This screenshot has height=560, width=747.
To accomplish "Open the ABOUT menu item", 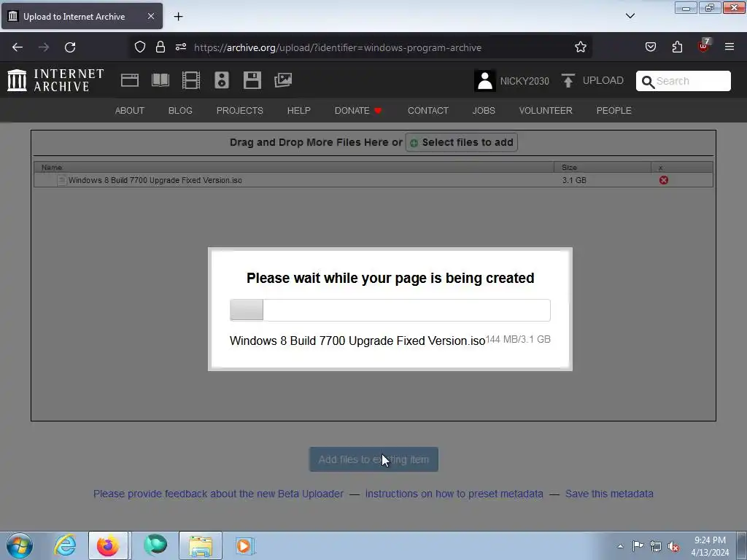I will coord(130,111).
